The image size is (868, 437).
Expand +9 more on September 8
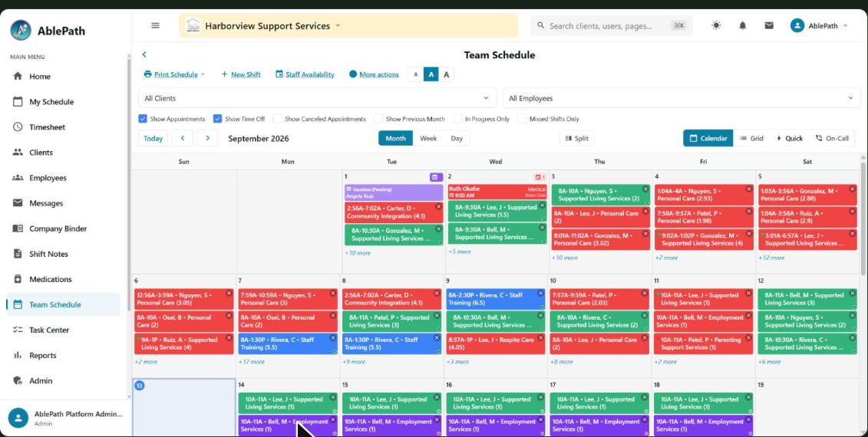[x=354, y=362]
